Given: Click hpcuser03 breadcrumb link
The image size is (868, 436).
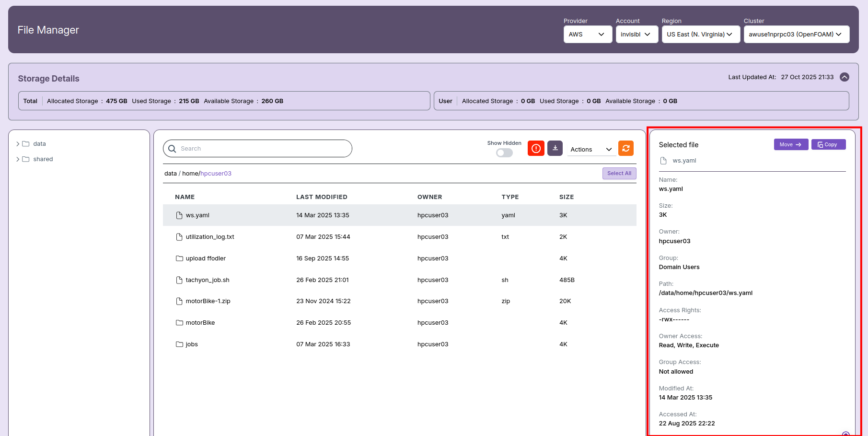Looking at the screenshot, I should click(x=216, y=174).
